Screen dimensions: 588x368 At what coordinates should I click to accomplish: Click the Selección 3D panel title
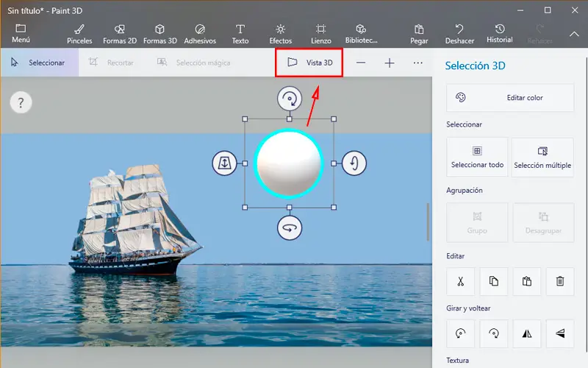click(475, 66)
